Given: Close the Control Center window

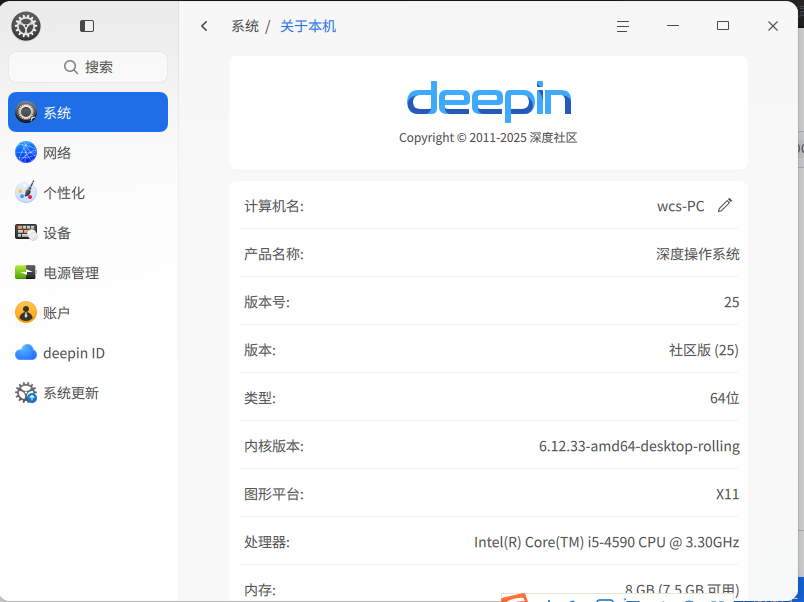Looking at the screenshot, I should coord(773,26).
